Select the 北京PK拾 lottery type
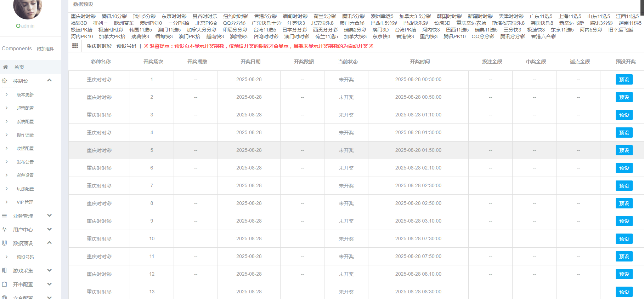Viewport: 644px width, 299px height. pyautogui.click(x=206, y=23)
